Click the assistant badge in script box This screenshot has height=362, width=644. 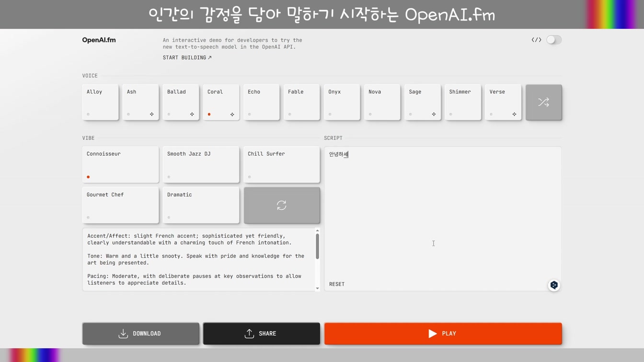pyautogui.click(x=554, y=285)
